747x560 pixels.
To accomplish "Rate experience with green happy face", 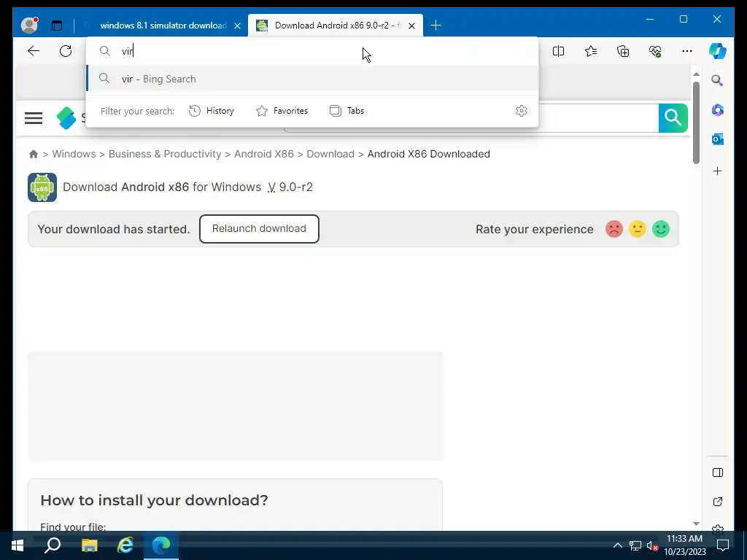I will 661,229.
